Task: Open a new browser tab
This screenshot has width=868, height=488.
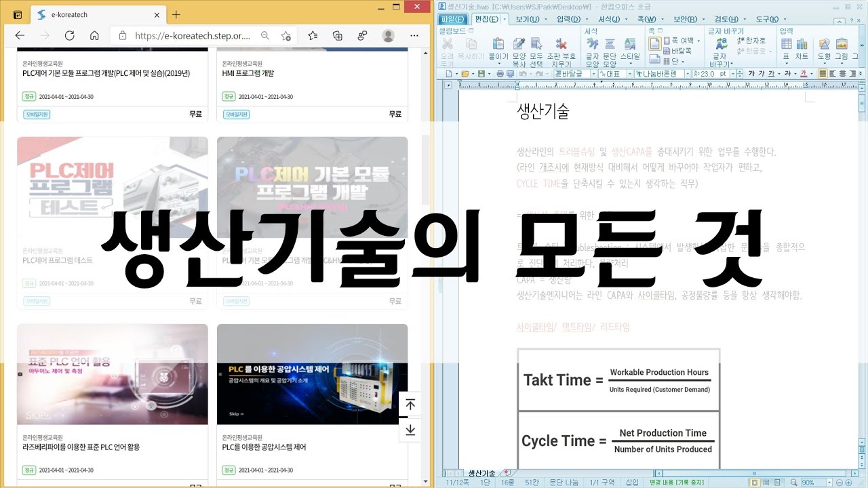Action: pos(176,14)
